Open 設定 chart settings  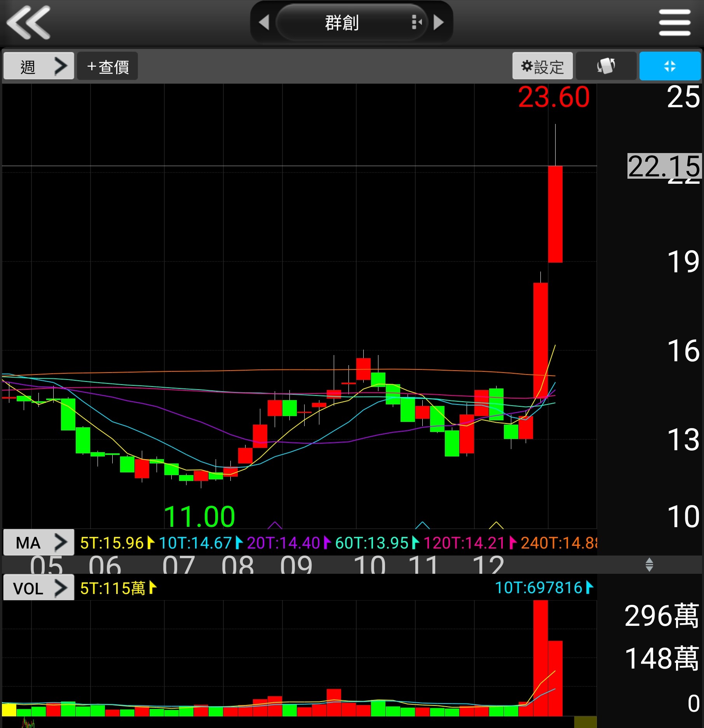click(x=542, y=66)
